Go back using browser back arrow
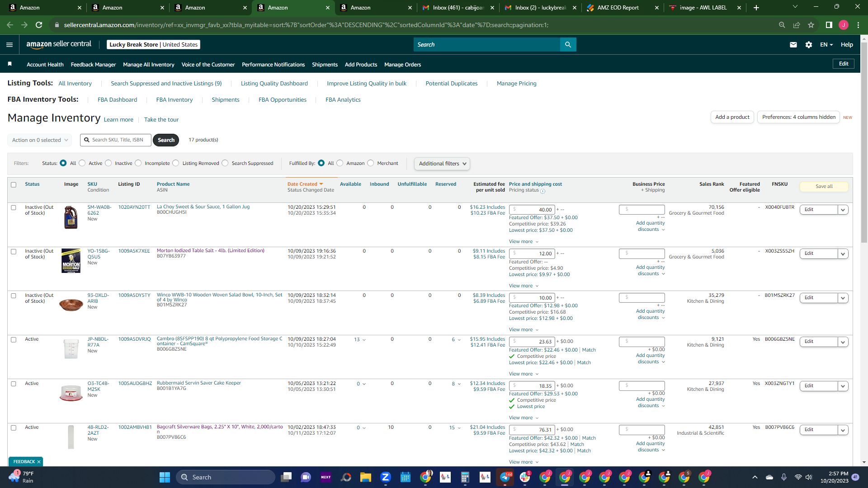This screenshot has height=488, width=868. 10,25
